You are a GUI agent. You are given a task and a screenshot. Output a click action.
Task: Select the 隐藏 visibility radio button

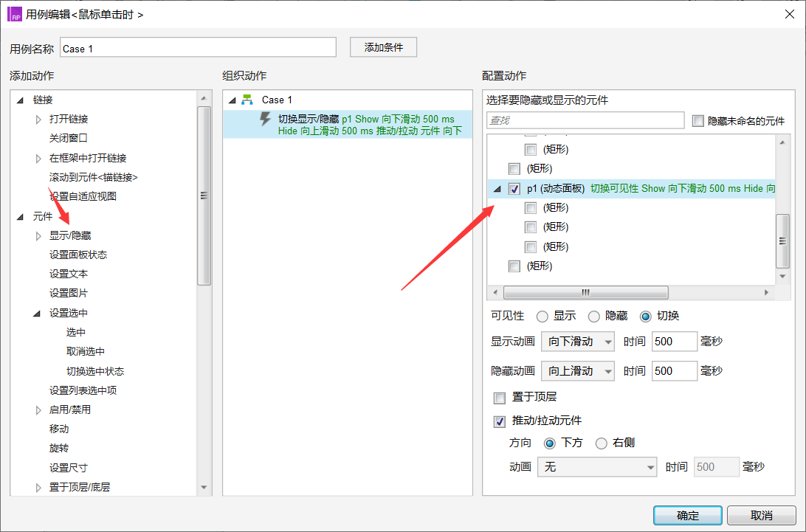click(593, 316)
